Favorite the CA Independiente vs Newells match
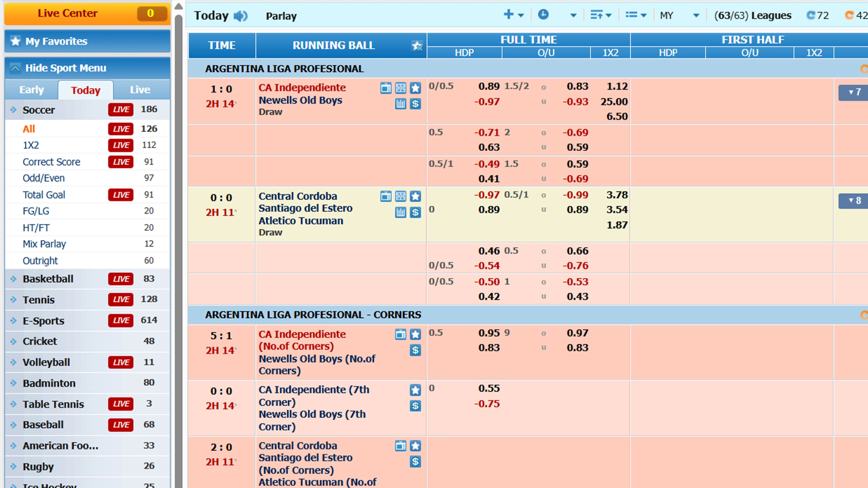 [415, 88]
